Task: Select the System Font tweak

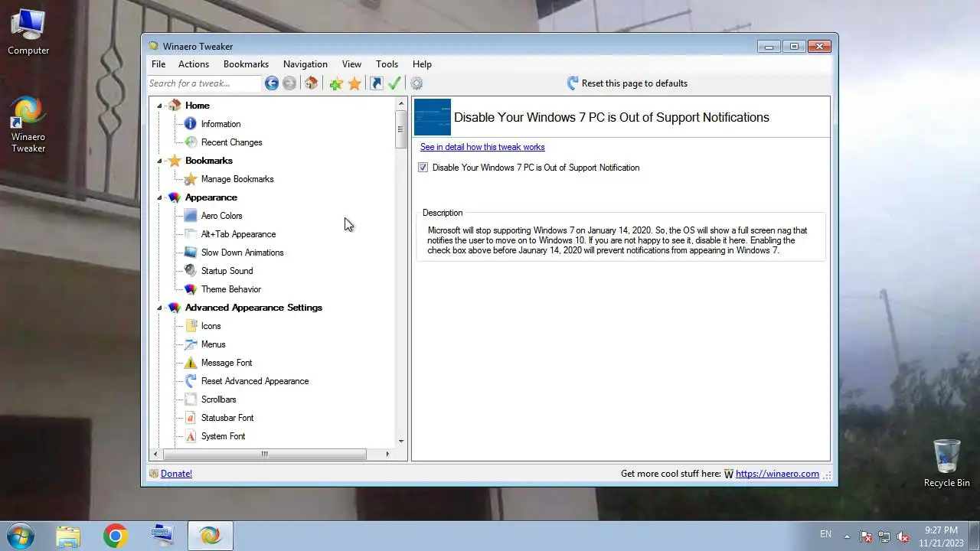Action: (x=223, y=436)
